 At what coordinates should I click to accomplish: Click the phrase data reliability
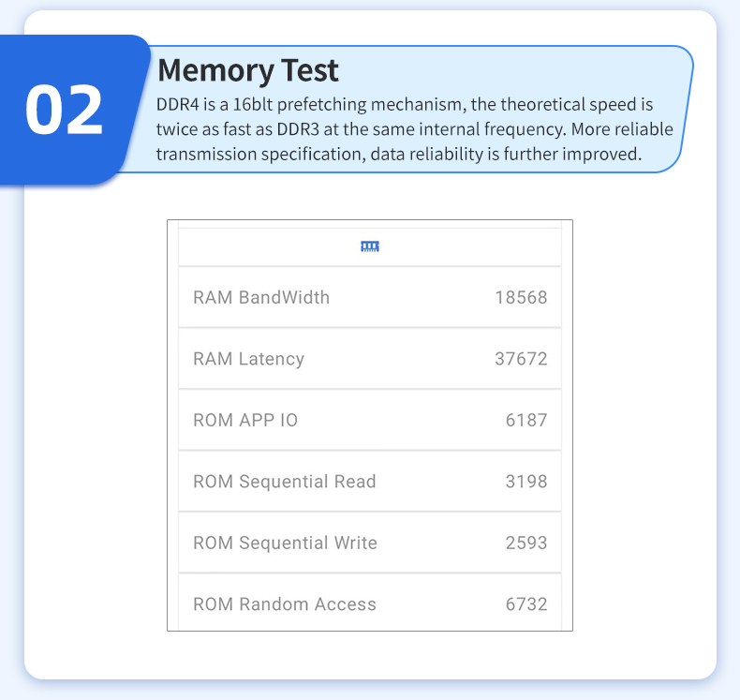coord(426,154)
